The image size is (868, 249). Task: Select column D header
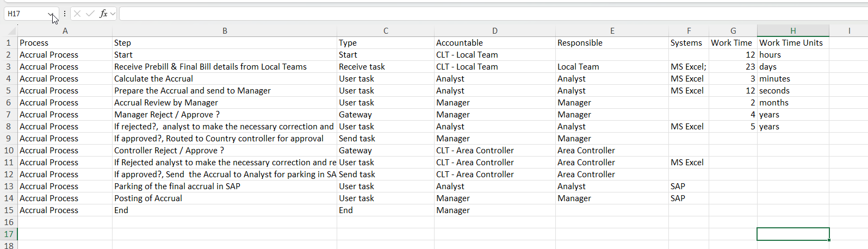pos(494,31)
